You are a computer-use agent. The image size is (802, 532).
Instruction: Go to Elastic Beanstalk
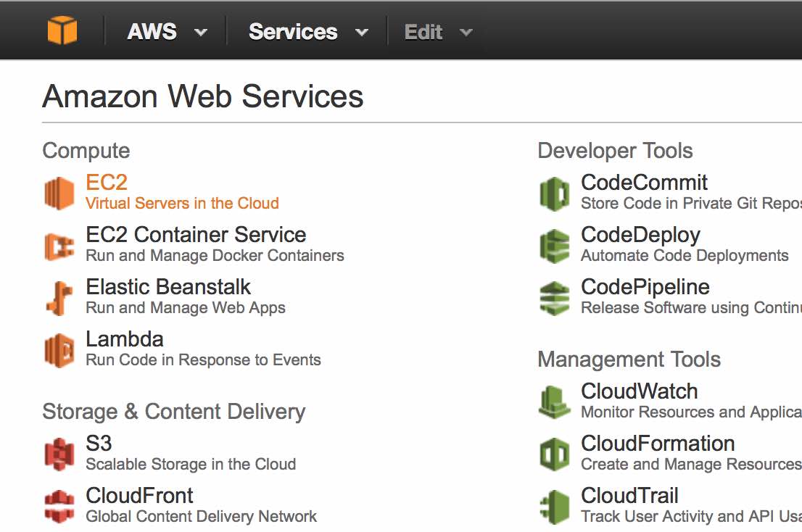168,287
